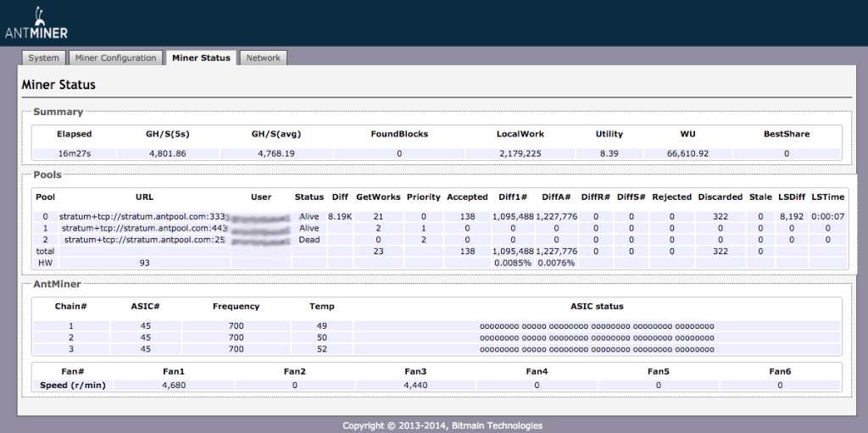
Task: Click the LSDiff value 8,192
Action: (x=792, y=217)
